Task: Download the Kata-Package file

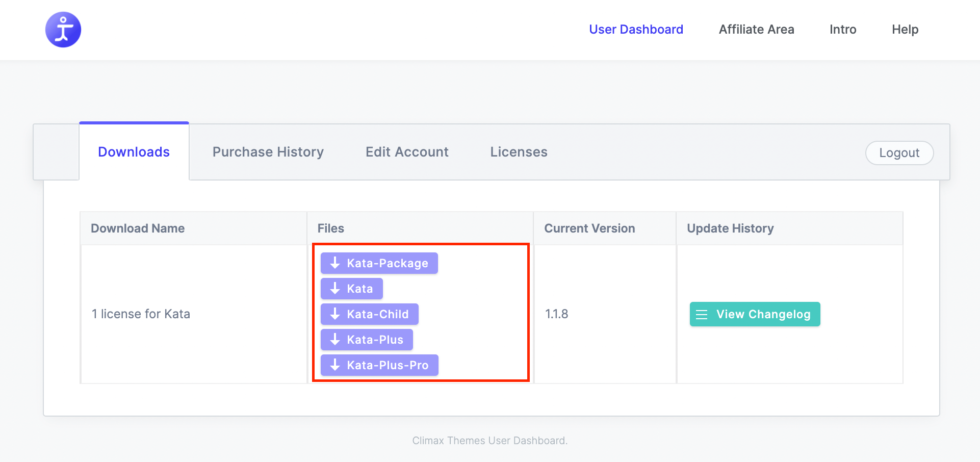Action: [379, 263]
